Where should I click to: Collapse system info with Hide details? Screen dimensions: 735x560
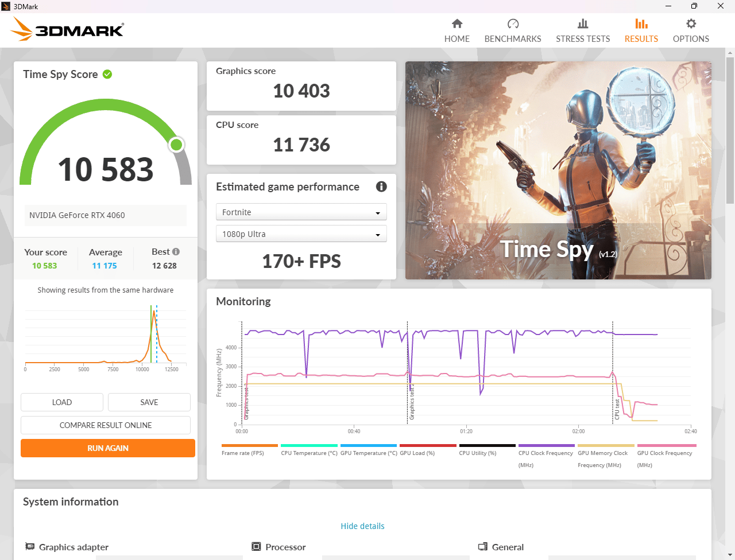coord(362,526)
